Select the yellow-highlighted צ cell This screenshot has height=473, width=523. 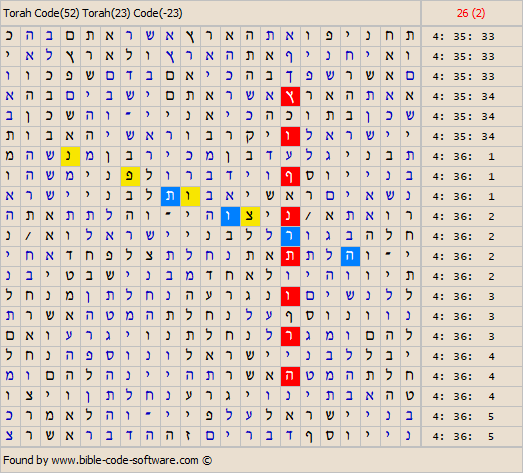tap(250, 216)
